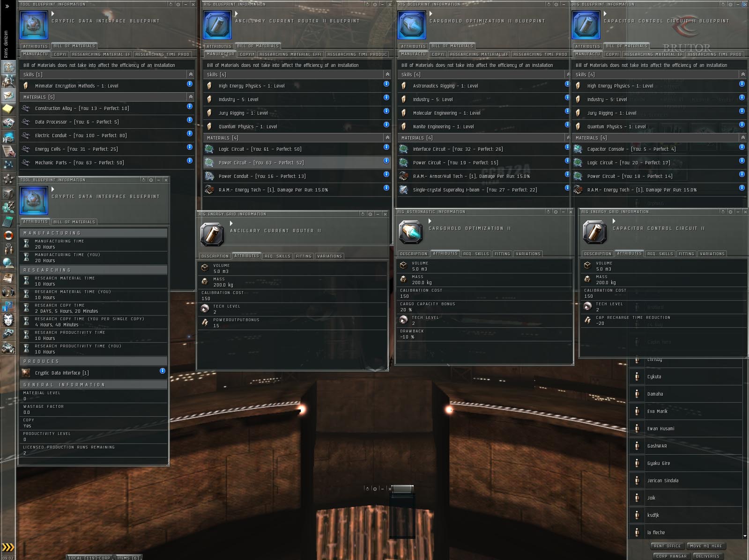This screenshot has width=749, height=560.
Task: Collapse Skills [4] in Ancillary Current Router blueprint
Action: 387,74
